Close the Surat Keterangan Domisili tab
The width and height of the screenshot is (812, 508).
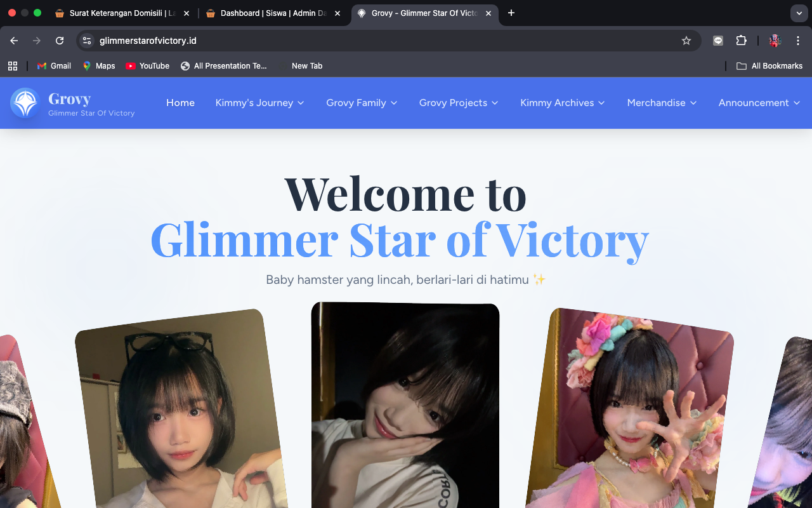187,13
